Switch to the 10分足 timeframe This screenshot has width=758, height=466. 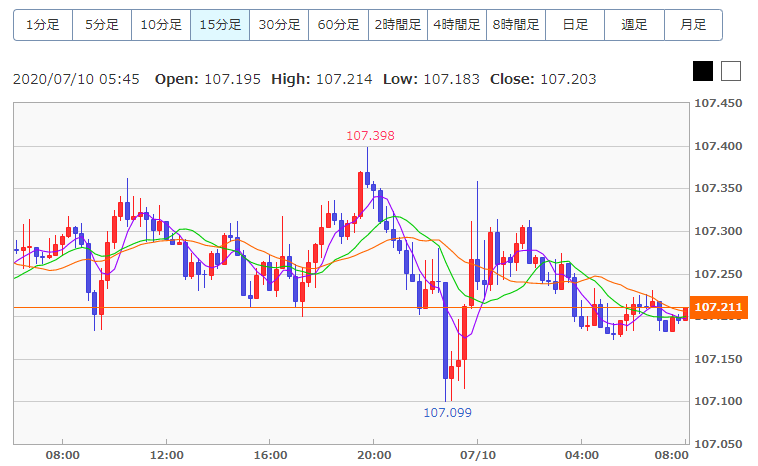(x=161, y=25)
